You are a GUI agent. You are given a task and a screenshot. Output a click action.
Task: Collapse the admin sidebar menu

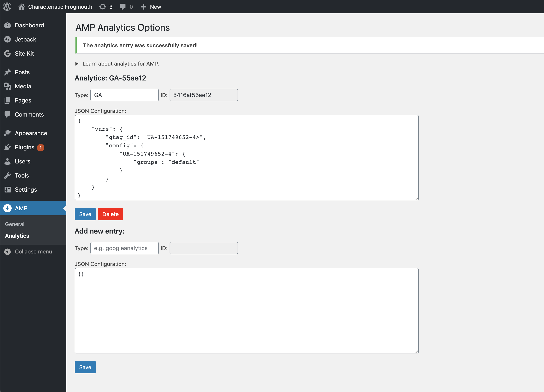[33, 252]
